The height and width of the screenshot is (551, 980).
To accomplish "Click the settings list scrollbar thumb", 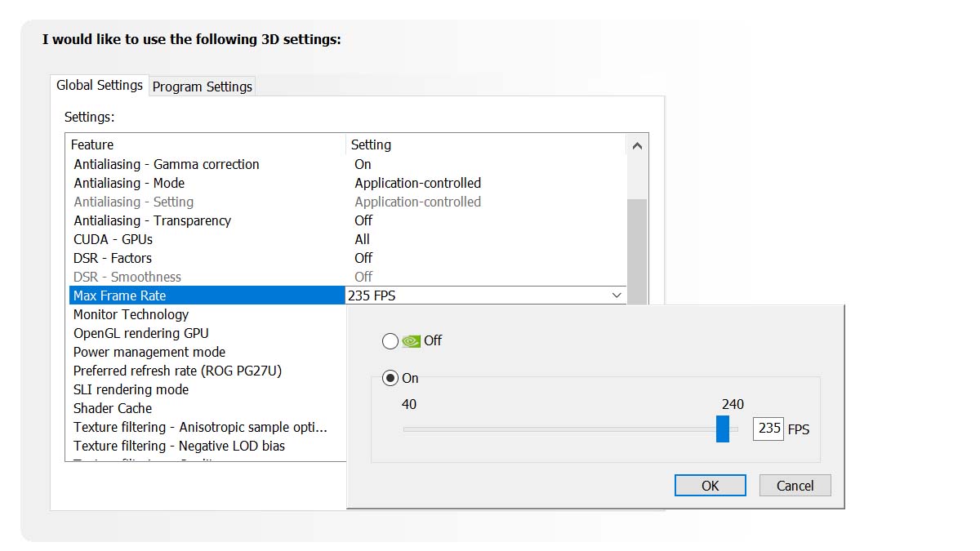I will (x=637, y=245).
